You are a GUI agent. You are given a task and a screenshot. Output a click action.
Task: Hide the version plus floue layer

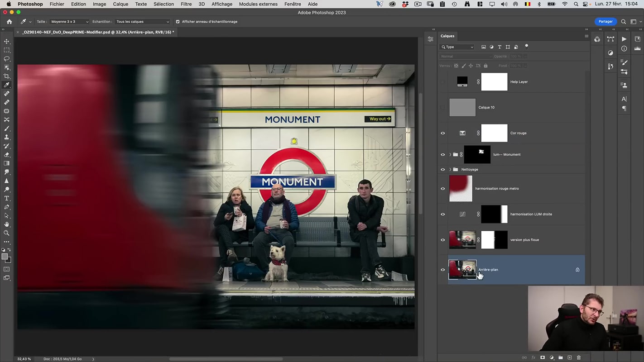(443, 240)
